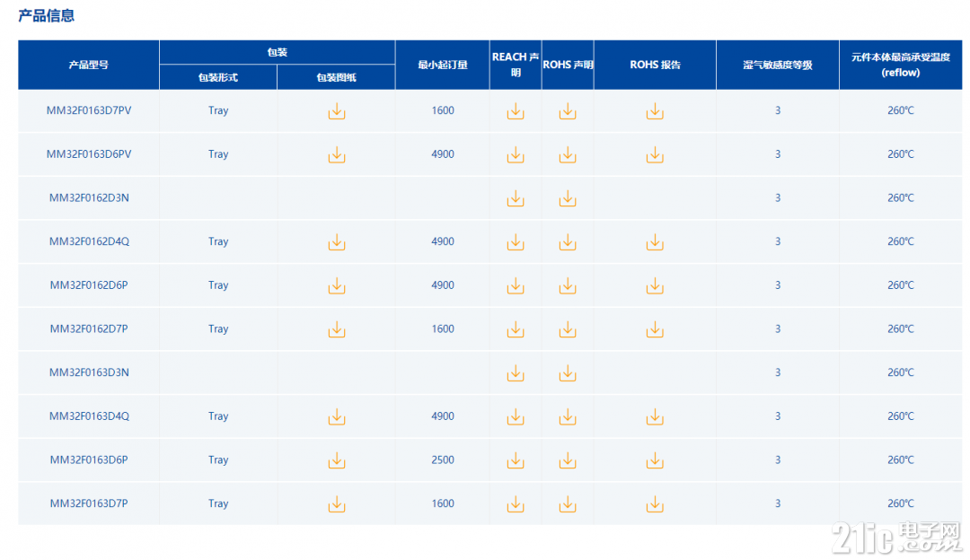The image size is (970, 560).
Task: Select product model MM32F0162D4Q
Action: tap(89, 241)
